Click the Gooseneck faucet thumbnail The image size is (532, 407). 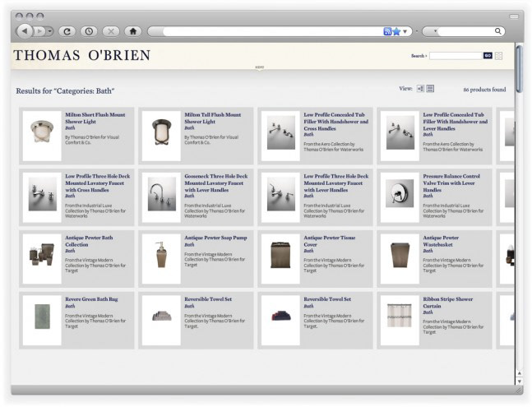coord(161,197)
